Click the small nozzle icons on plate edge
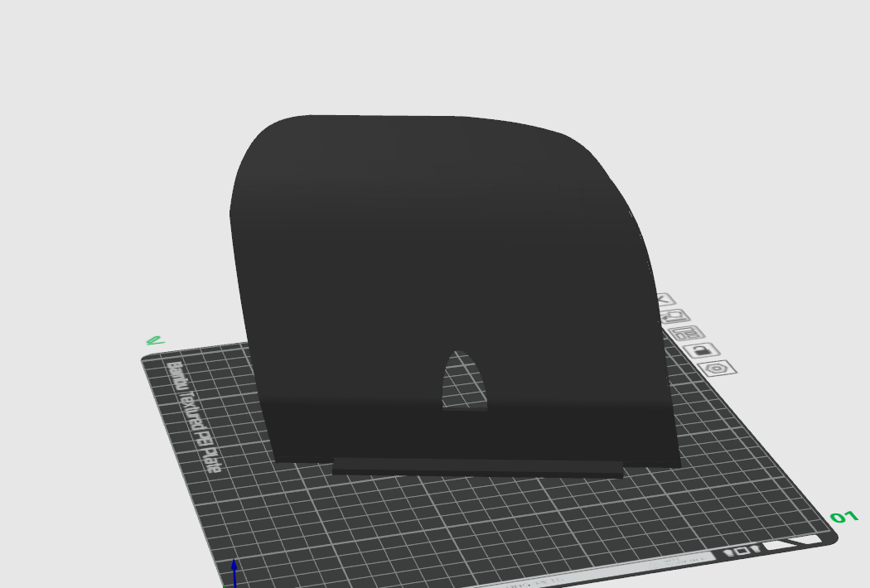 tap(742, 551)
